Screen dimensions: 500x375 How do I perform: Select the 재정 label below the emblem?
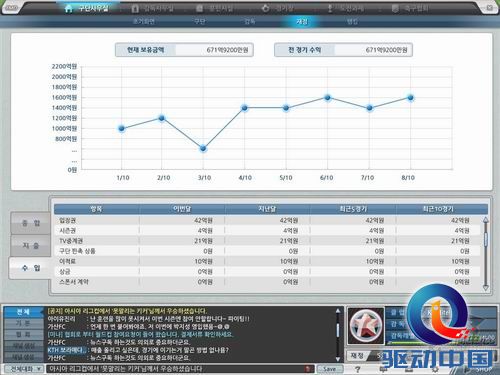pos(357,356)
